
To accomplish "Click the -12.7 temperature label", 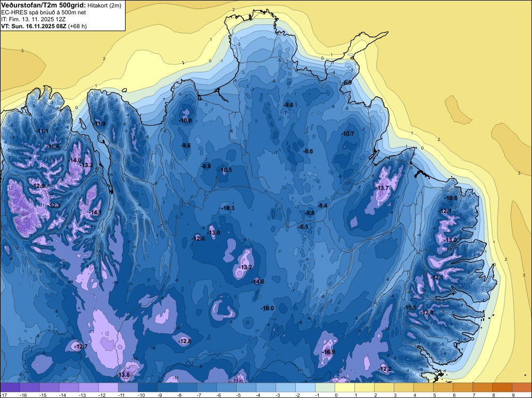I will tap(81, 346).
